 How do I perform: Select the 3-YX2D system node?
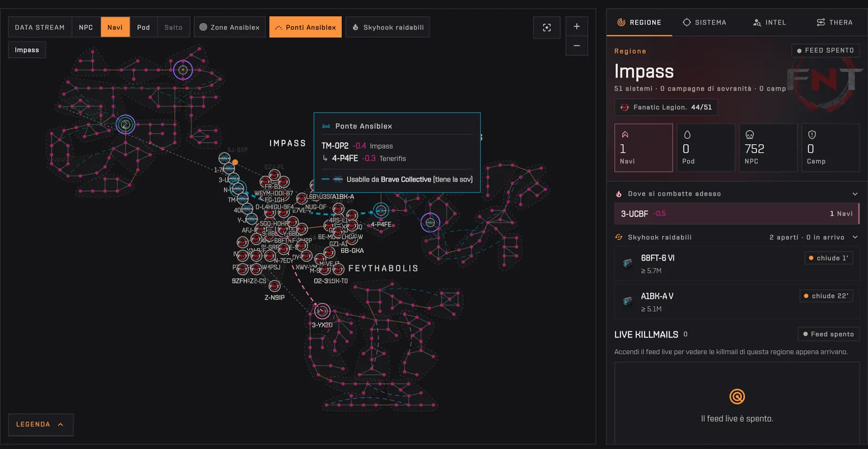tap(322, 311)
